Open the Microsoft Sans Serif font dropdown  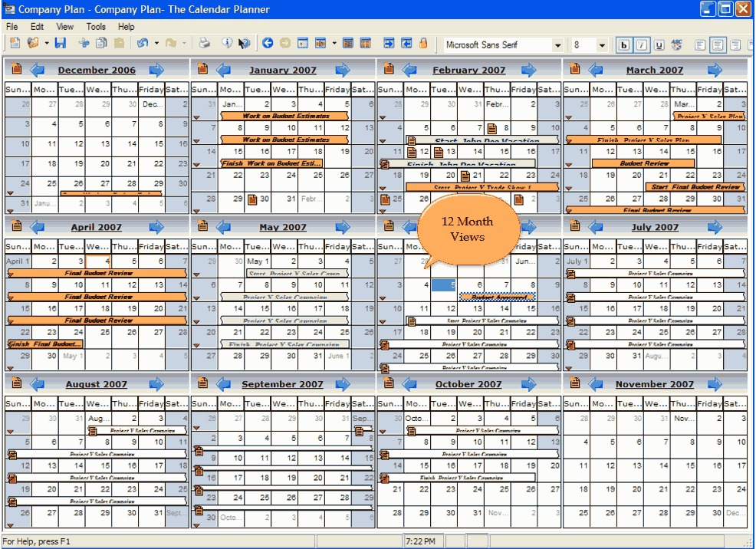click(558, 45)
